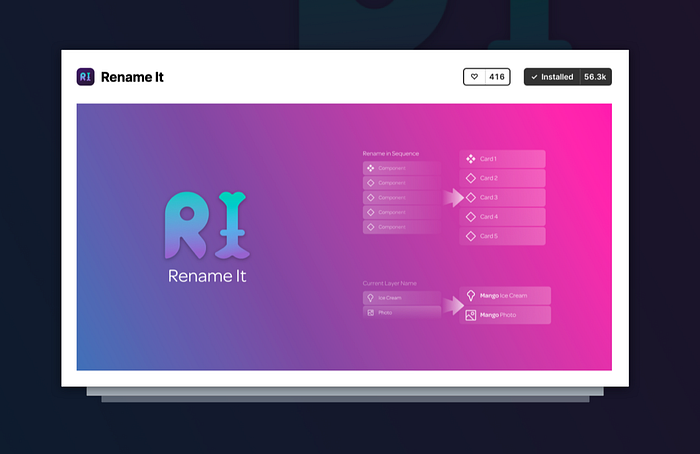
Task: Click the 416 likes count
Action: tap(496, 77)
